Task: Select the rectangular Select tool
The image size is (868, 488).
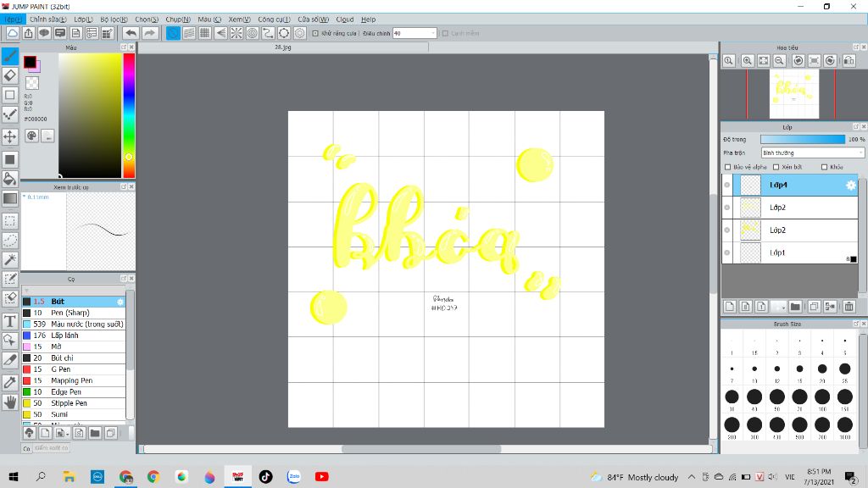Action: pyautogui.click(x=10, y=221)
